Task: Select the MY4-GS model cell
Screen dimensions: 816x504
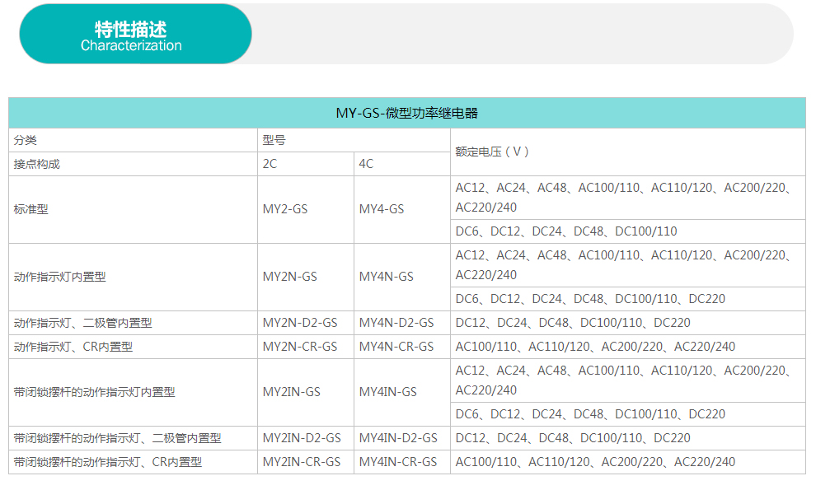Action: [382, 209]
